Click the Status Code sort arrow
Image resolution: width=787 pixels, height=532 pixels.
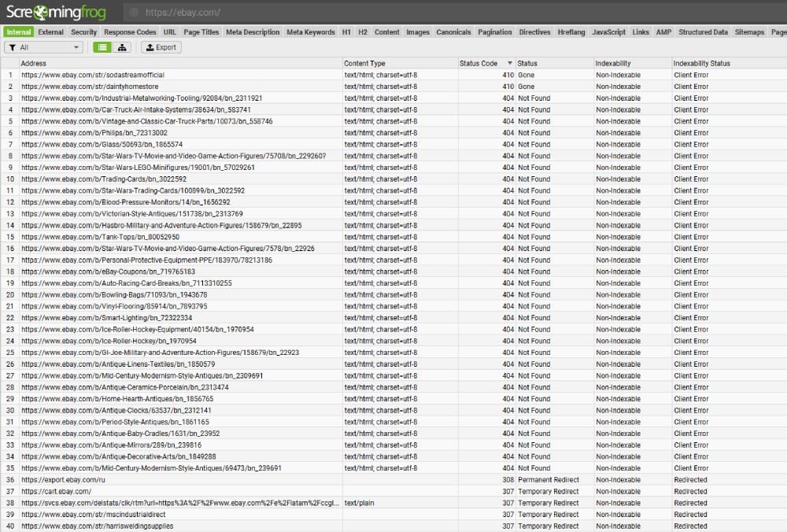pyautogui.click(x=510, y=63)
